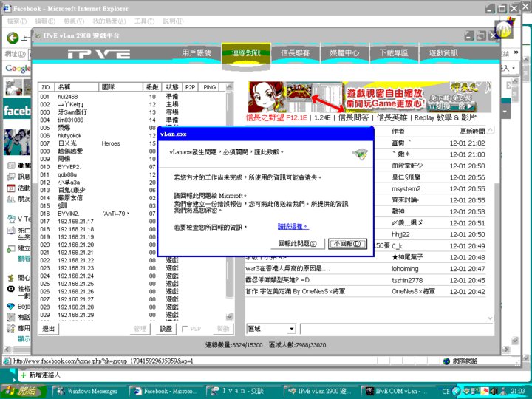Open the thread war3在香港人氣高的原因是....
Screen dimensions: 532x399
click(x=287, y=269)
